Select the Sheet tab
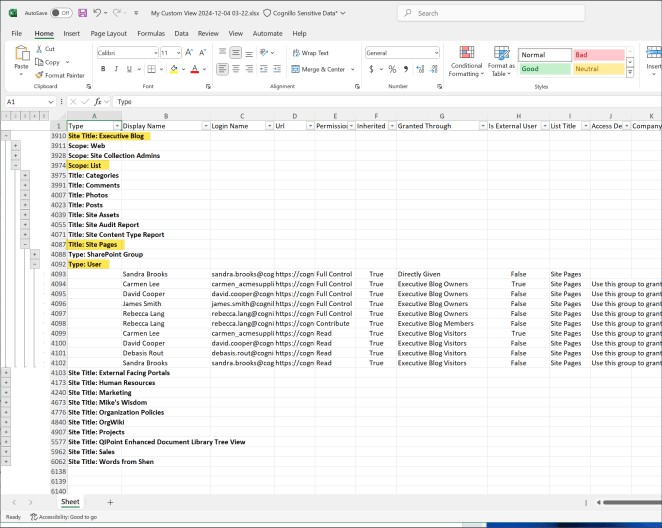Image resolution: width=662 pixels, height=528 pixels. [x=70, y=502]
